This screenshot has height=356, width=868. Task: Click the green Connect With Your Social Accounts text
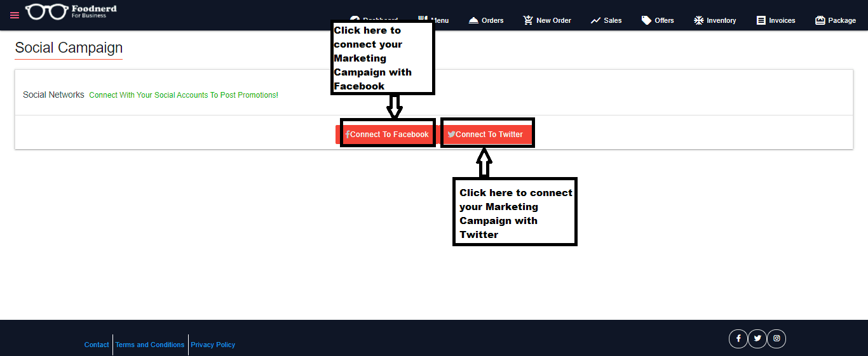click(x=184, y=95)
